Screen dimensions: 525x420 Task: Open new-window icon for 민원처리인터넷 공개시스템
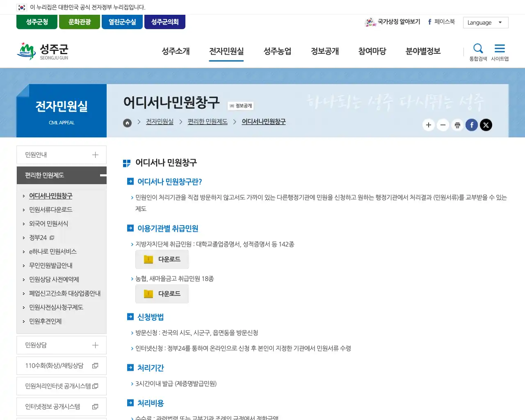click(x=96, y=386)
